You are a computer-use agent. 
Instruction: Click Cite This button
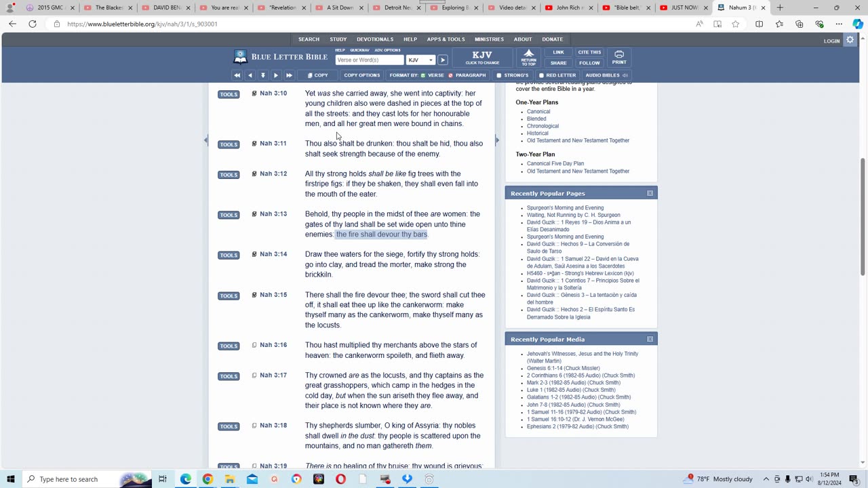point(589,52)
